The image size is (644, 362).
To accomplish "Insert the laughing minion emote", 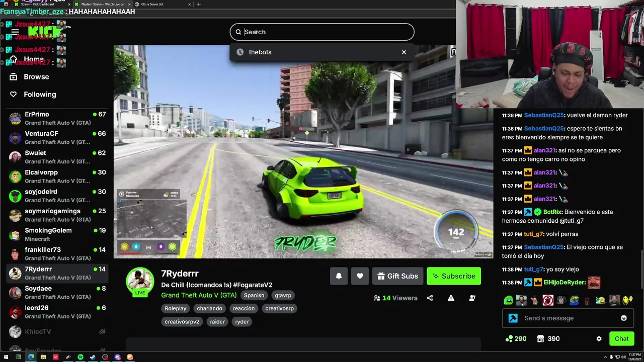I will coord(600,301).
